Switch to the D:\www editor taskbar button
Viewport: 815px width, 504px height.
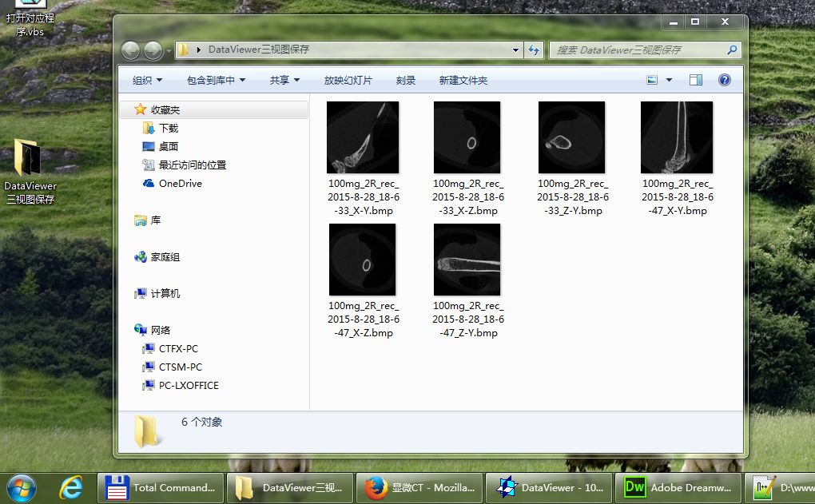[x=780, y=488]
